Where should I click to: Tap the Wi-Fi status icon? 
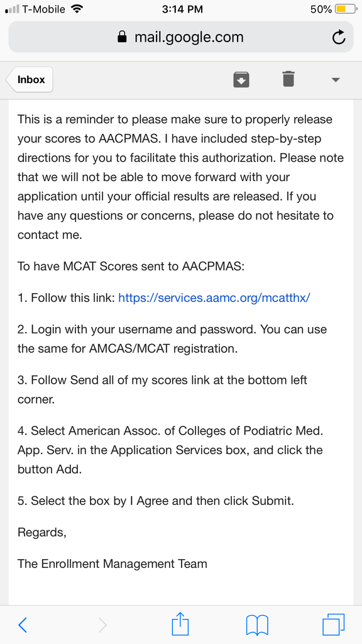pyautogui.click(x=77, y=9)
